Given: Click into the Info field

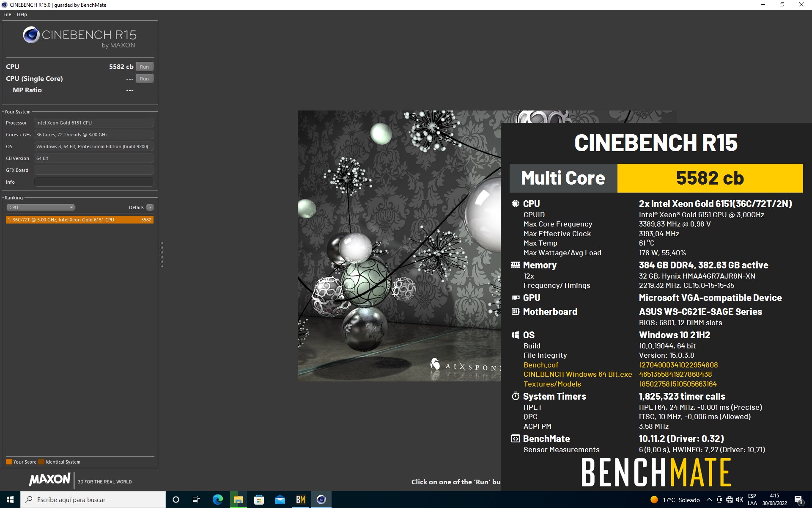Looking at the screenshot, I should pyautogui.click(x=94, y=182).
